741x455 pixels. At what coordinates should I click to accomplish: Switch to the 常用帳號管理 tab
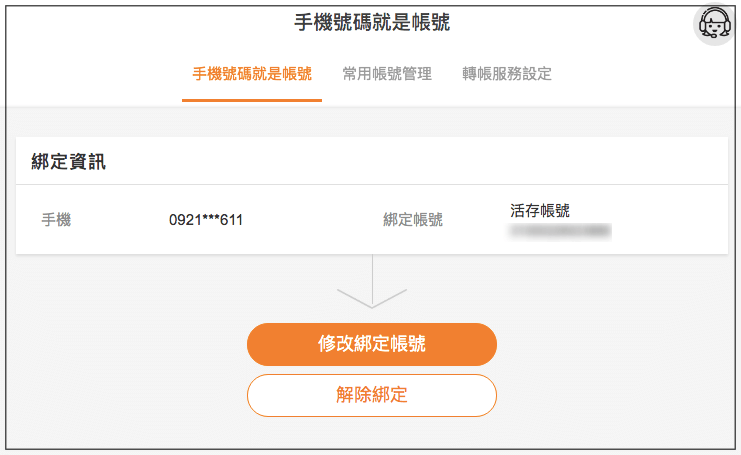(x=387, y=74)
